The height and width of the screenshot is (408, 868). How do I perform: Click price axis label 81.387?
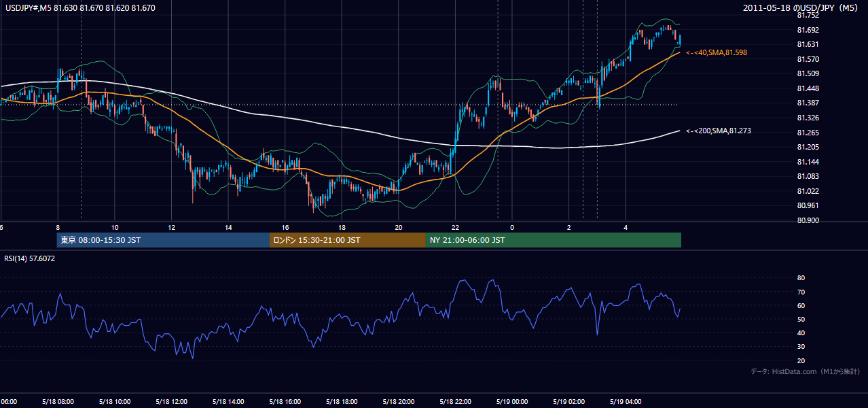click(807, 103)
